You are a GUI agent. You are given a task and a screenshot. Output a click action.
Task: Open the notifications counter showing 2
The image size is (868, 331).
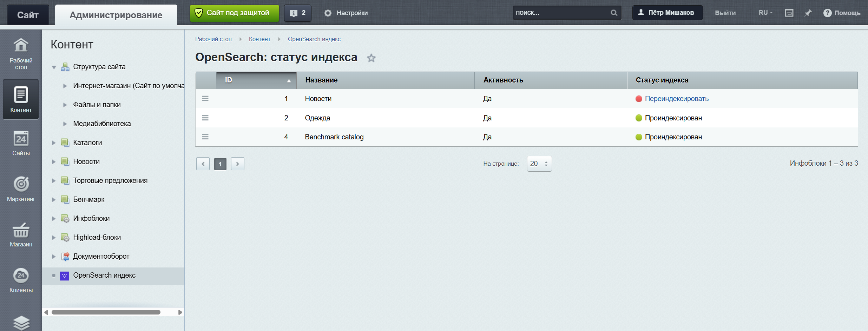pos(297,13)
